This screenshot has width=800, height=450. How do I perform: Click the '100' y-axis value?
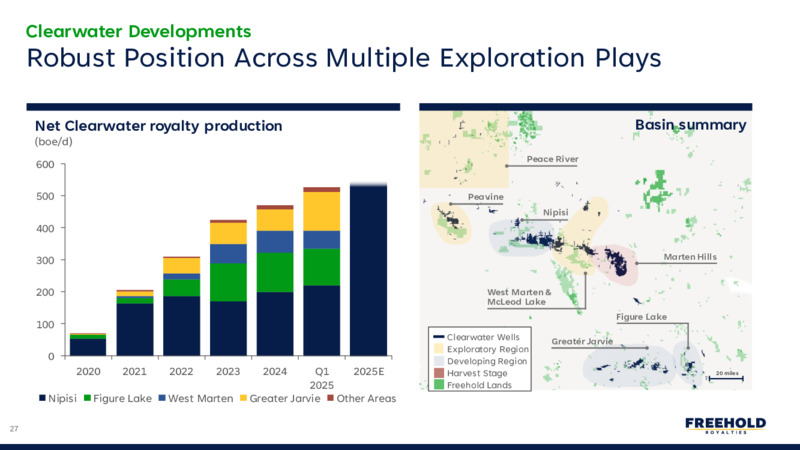45,324
